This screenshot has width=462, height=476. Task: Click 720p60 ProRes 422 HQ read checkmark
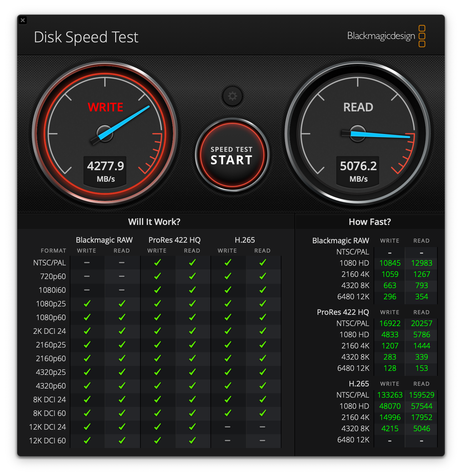coord(192,276)
